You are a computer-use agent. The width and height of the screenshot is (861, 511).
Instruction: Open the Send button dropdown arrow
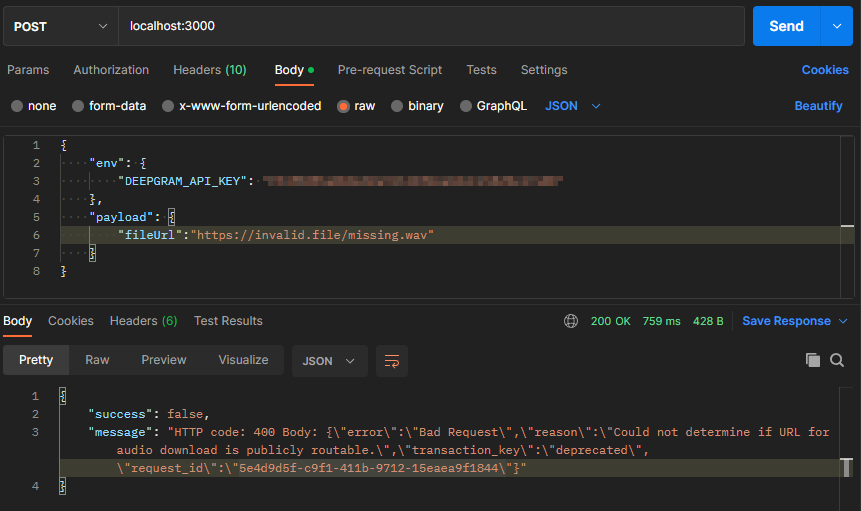click(x=837, y=26)
